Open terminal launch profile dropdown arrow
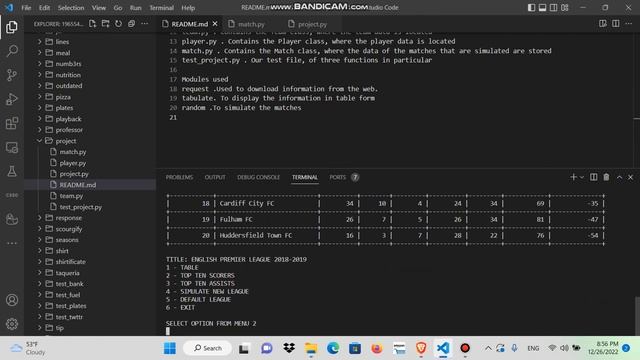This screenshot has width=640, height=360. click(582, 177)
